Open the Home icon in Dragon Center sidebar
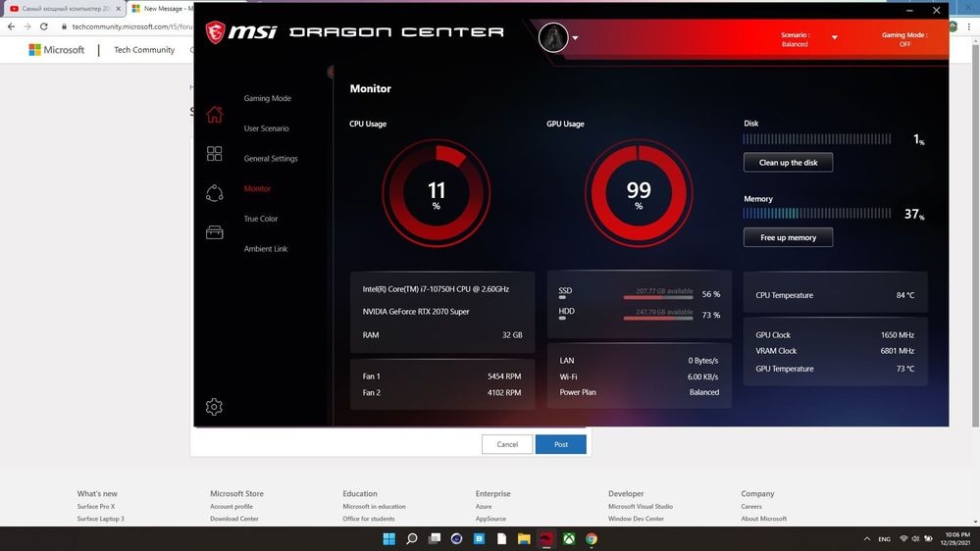This screenshot has height=551, width=980. point(215,115)
